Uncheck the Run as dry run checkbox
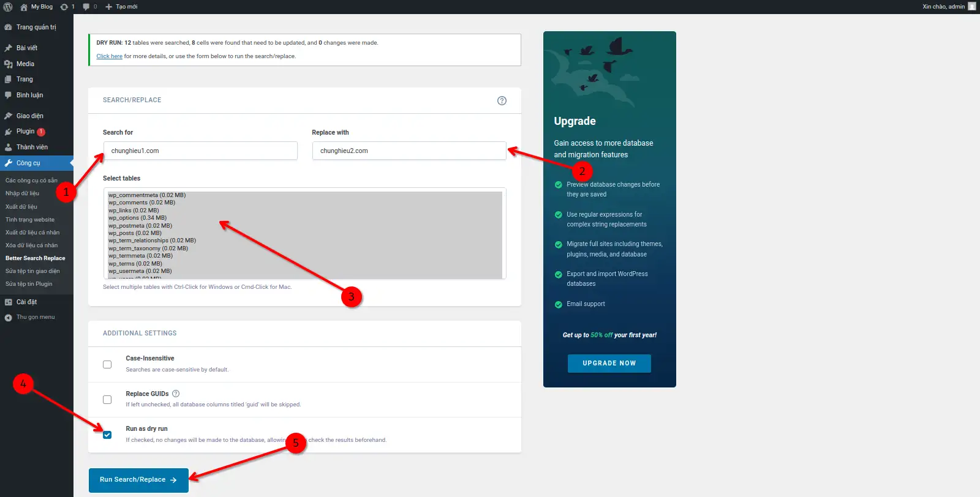The image size is (980, 497). point(107,435)
